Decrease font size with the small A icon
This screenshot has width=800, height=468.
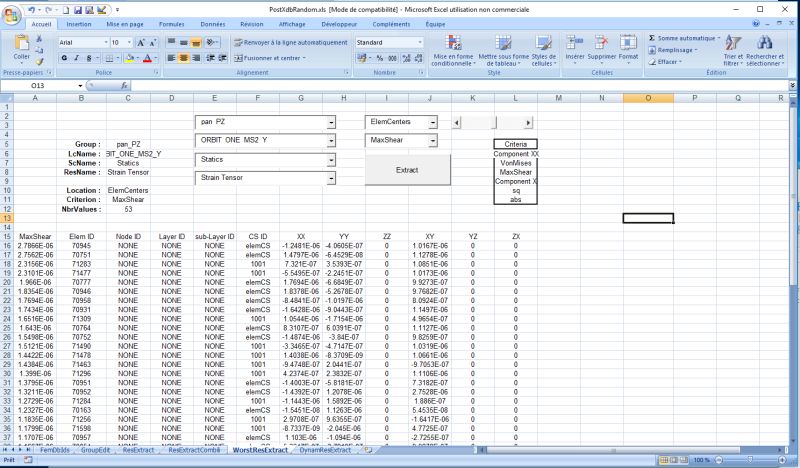point(152,43)
